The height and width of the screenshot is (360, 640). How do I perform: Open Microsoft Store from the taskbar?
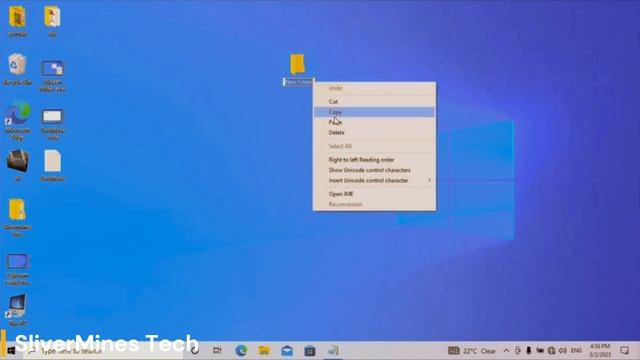(310, 351)
